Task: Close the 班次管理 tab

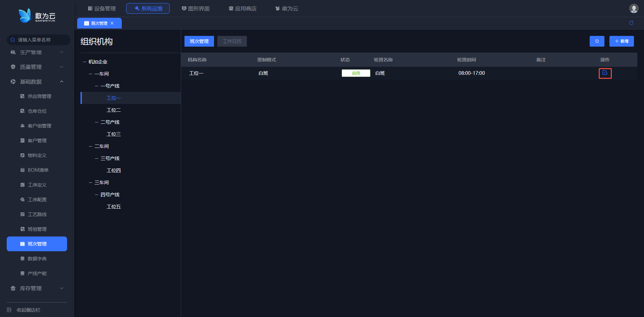Action: [112, 23]
